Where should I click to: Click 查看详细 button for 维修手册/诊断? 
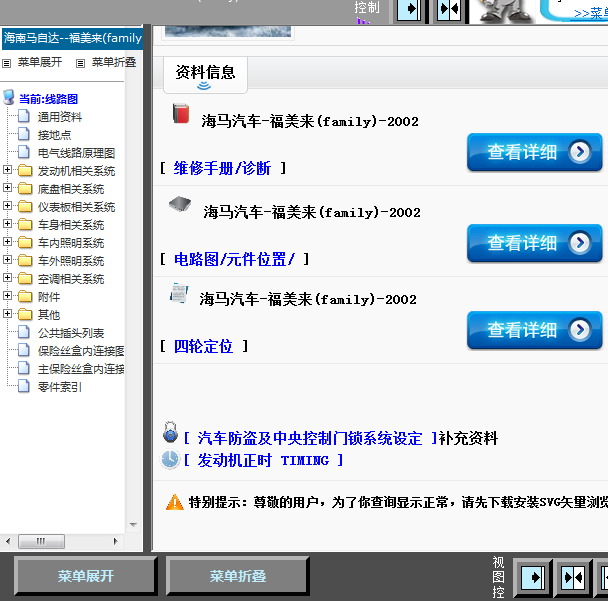[x=534, y=152]
